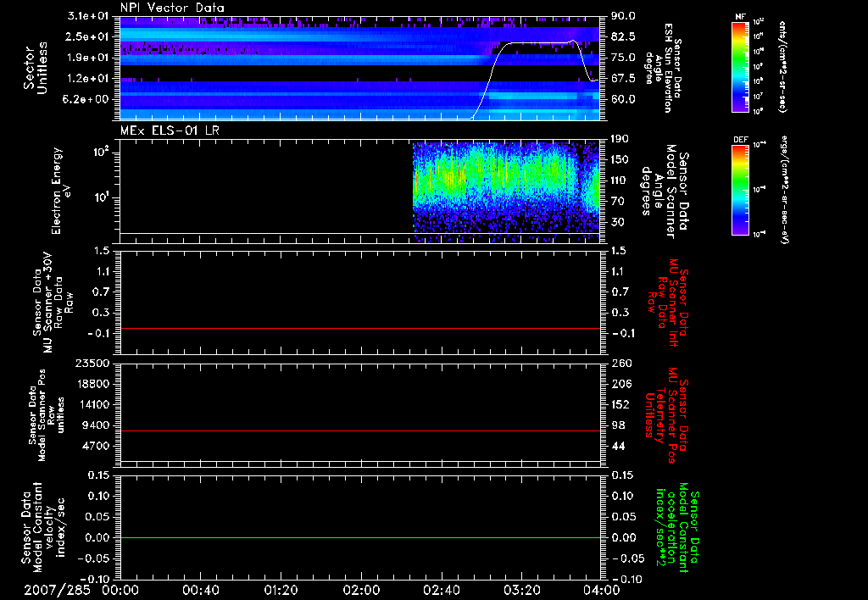Click the red line in the scanner position panel

click(x=359, y=431)
